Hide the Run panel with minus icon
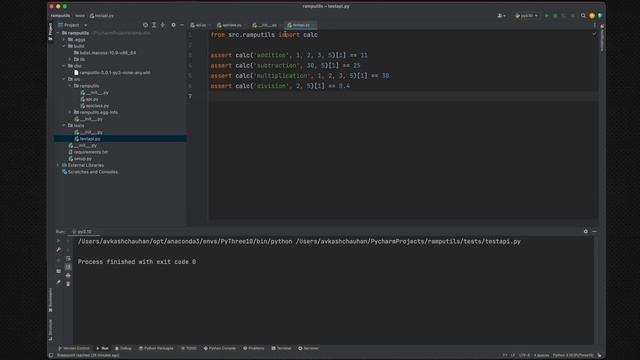This screenshot has height=360, width=640. (594, 231)
